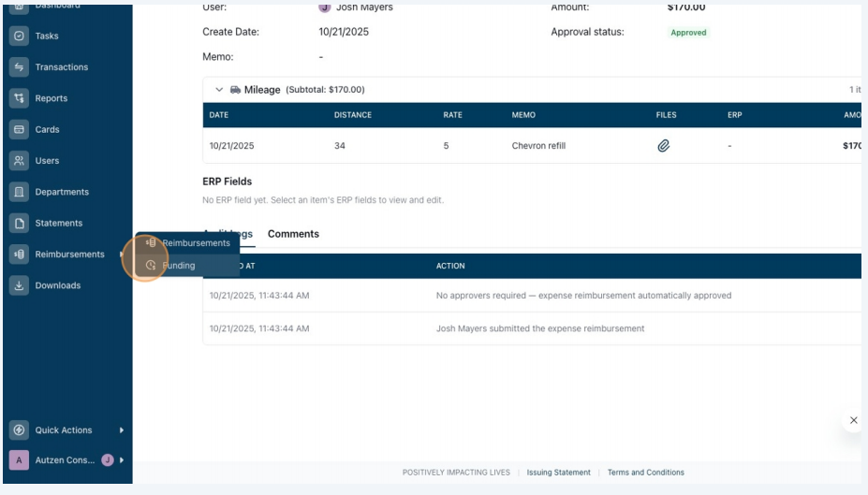Viewport: 868px width, 495px height.
Task: Click the Approved status badge
Action: coord(688,33)
